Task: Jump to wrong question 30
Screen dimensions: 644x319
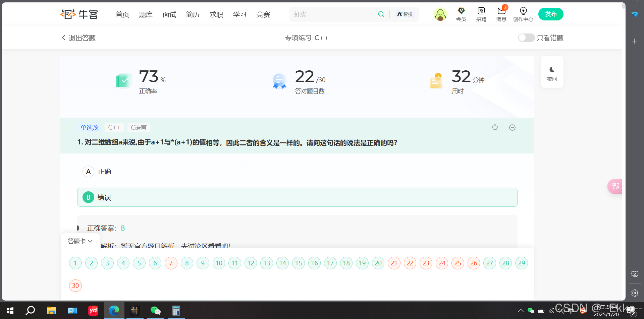Action: click(75, 285)
